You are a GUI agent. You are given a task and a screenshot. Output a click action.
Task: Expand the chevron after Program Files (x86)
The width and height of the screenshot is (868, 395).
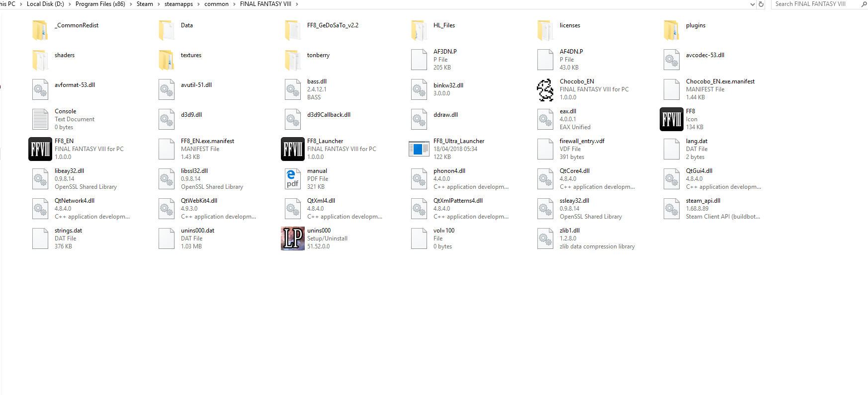[x=131, y=4]
